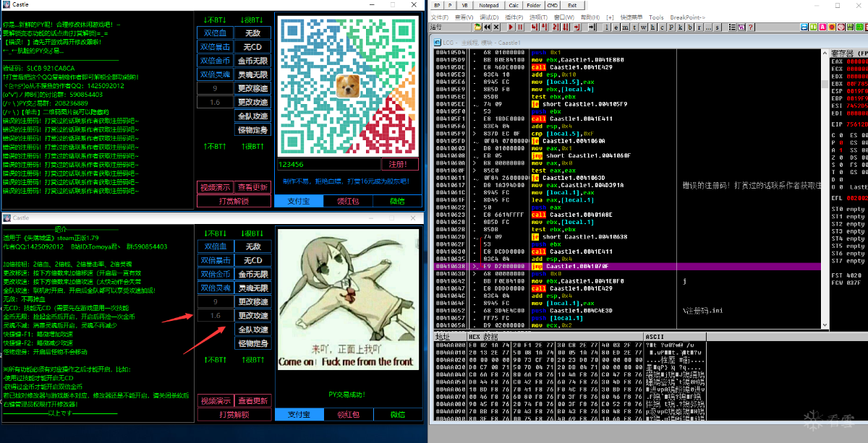
Task: Open 查看(V) menu in OllyDbg
Action: pos(464,17)
